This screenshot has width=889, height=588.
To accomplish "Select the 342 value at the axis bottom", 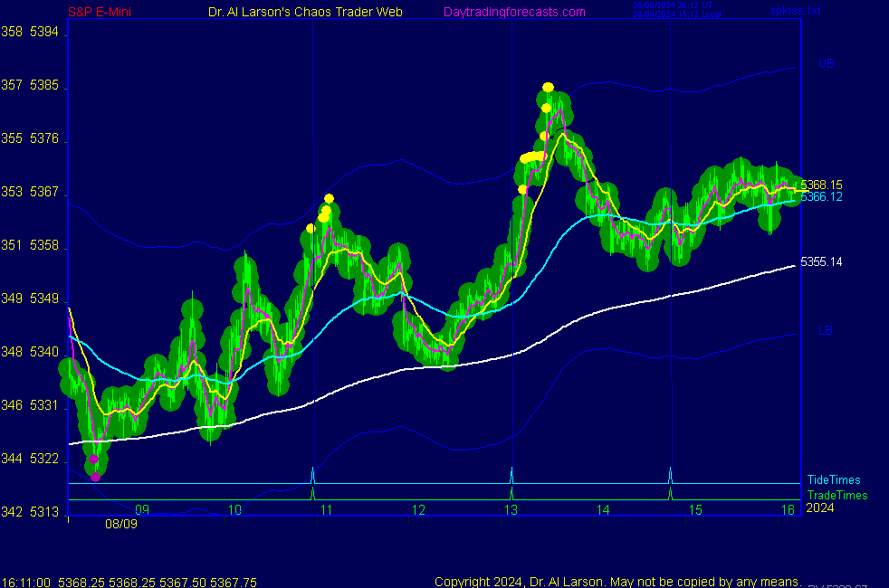I will [x=12, y=511].
